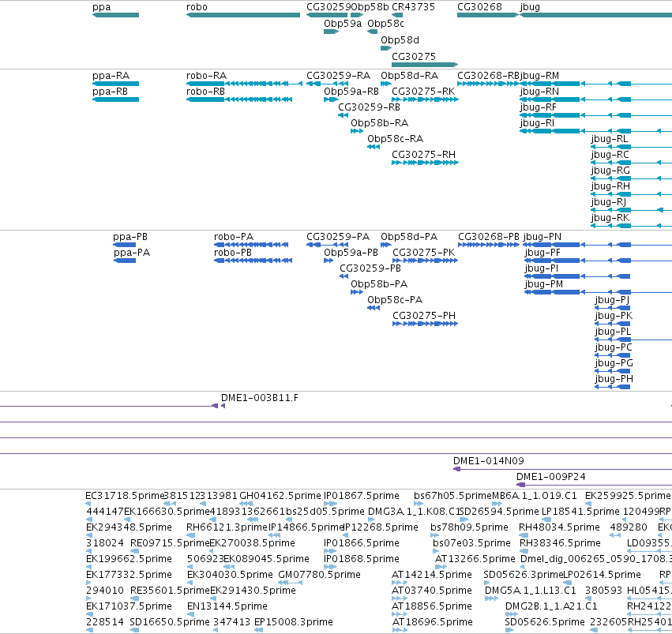Image resolution: width=672 pixels, height=634 pixels.
Task: Select the RH38346.5prime EST label
Action: (560, 543)
